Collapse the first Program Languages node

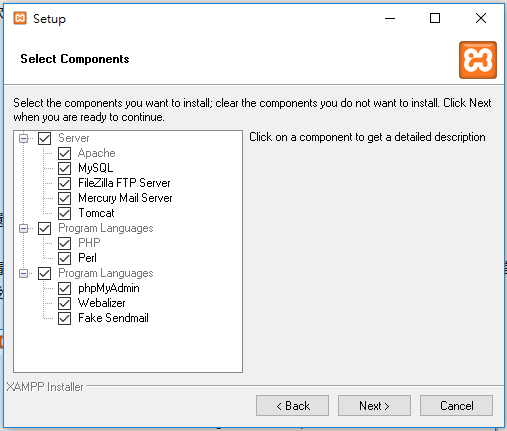pos(23,228)
